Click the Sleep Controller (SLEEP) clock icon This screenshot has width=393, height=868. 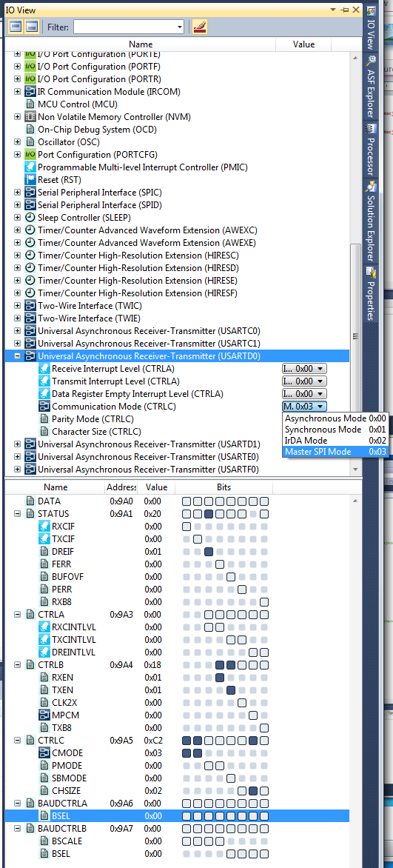30,218
